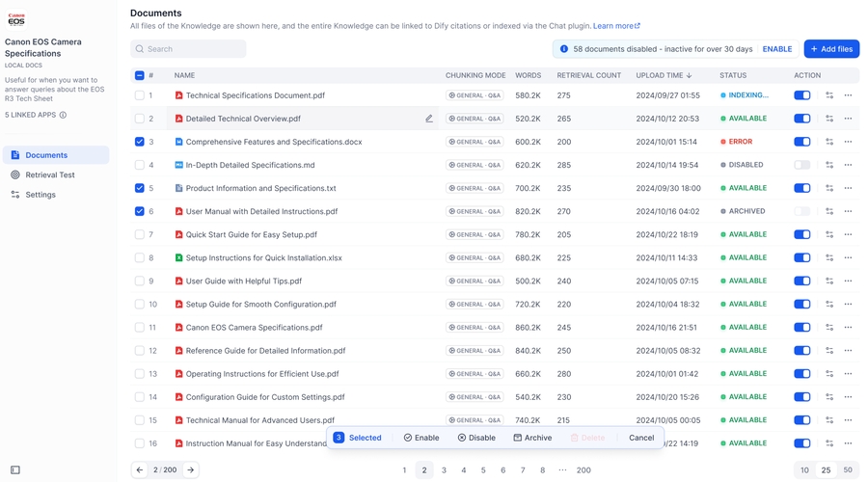Collapse the sidebar using bottom-left panel icon
This screenshot has width=868, height=482.
(15, 469)
